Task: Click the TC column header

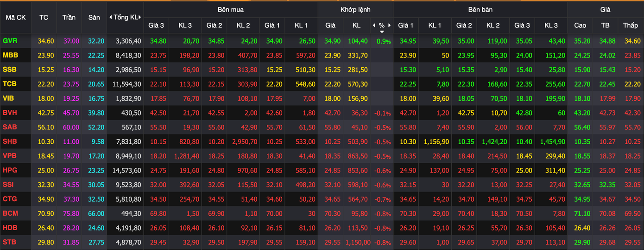Action: [x=44, y=17]
